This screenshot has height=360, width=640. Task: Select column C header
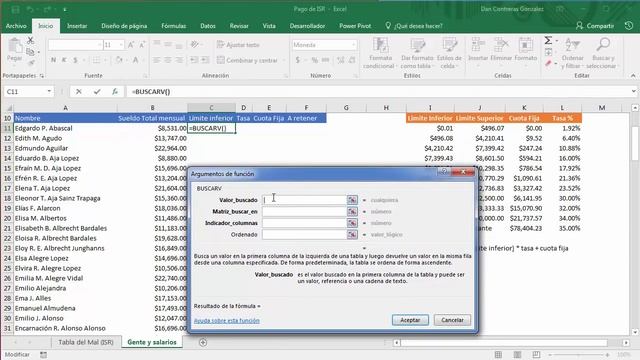(211, 107)
